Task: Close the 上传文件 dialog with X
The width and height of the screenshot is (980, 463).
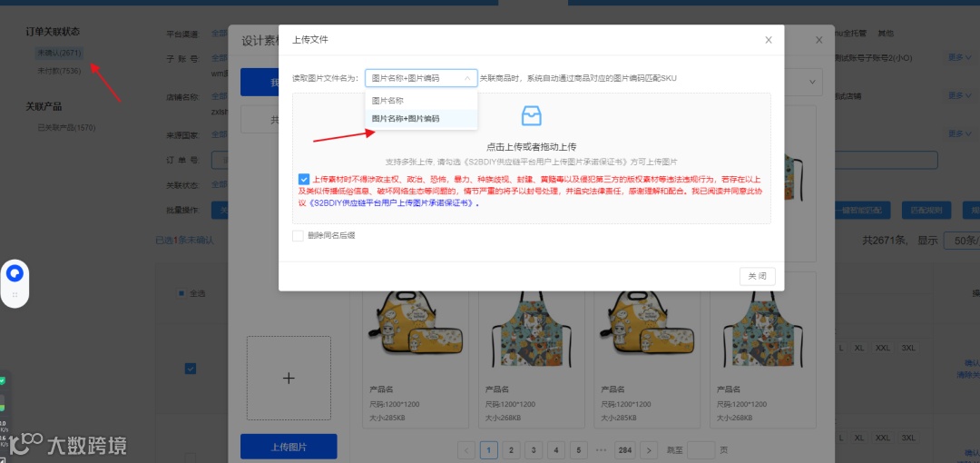Action: 769,40
